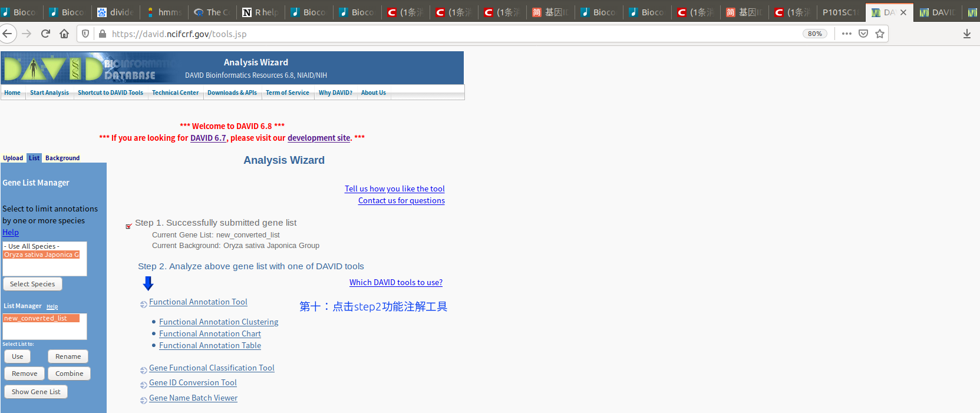980x413 pixels.
Task: Click the Show Gene List button
Action: [36, 392]
